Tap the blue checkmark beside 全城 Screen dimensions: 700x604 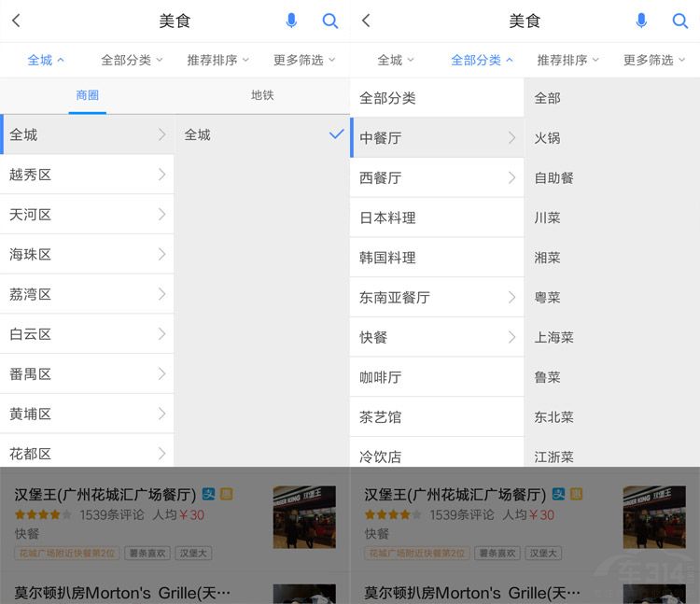tap(336, 134)
